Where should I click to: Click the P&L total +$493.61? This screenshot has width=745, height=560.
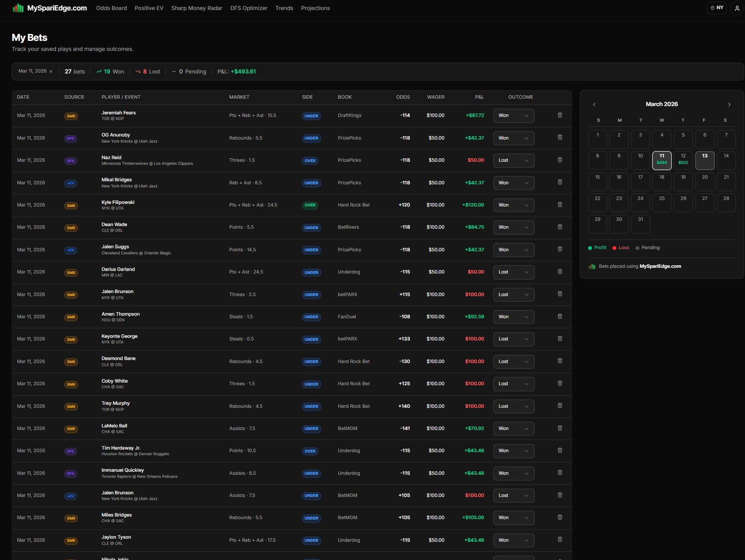point(243,72)
